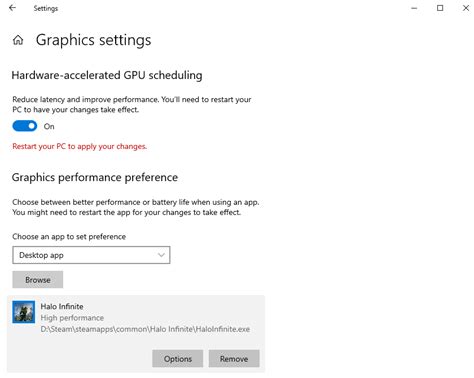Close the Settings window
474x378 pixels.
tap(466, 8)
